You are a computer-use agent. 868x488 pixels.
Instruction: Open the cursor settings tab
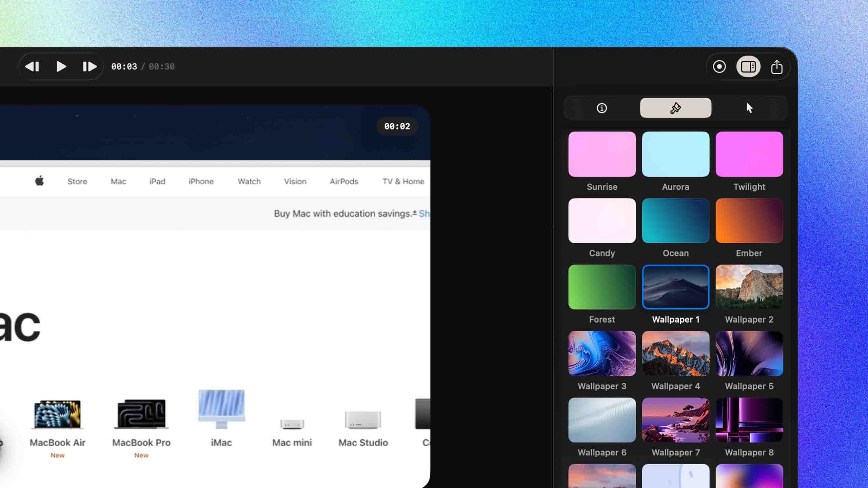point(749,108)
